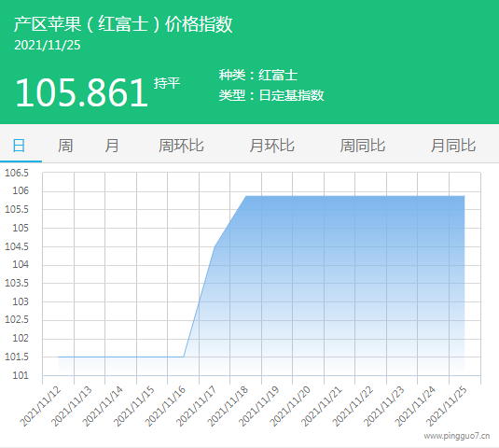This screenshot has width=499, height=448.
Task: Click the 产区苹果（红富士）价格指数 title
Action: 123,24
